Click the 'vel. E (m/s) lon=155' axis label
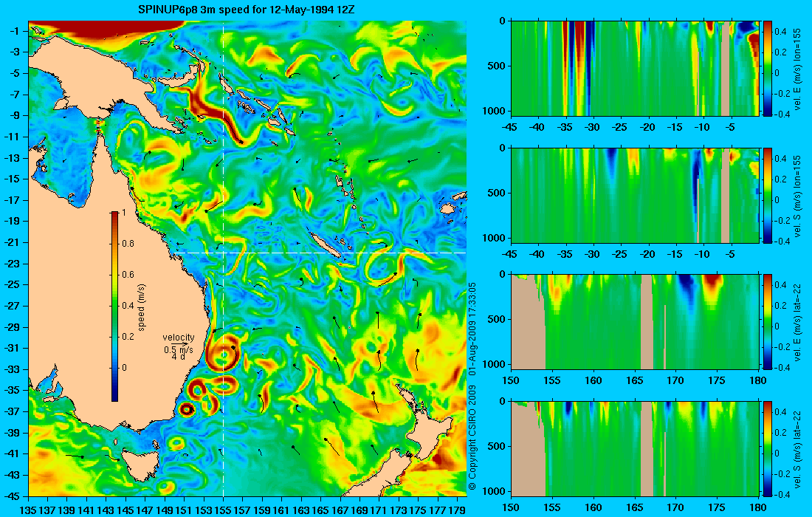 (x=797, y=69)
